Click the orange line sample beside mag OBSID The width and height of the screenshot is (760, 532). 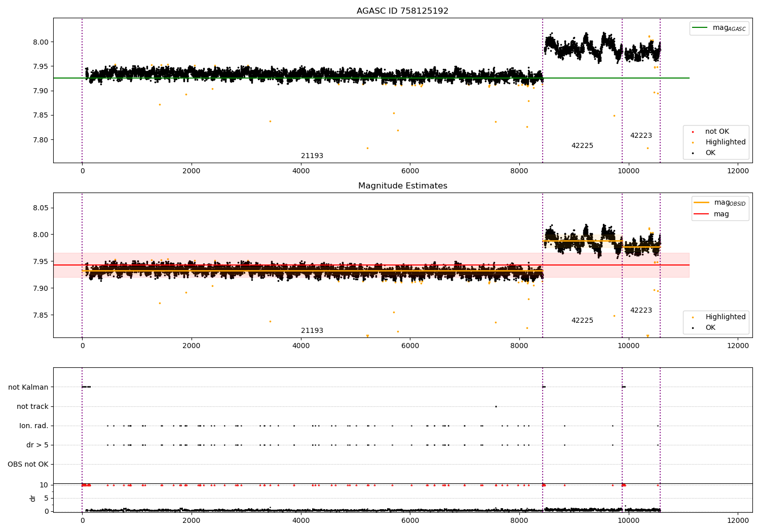coord(702,203)
